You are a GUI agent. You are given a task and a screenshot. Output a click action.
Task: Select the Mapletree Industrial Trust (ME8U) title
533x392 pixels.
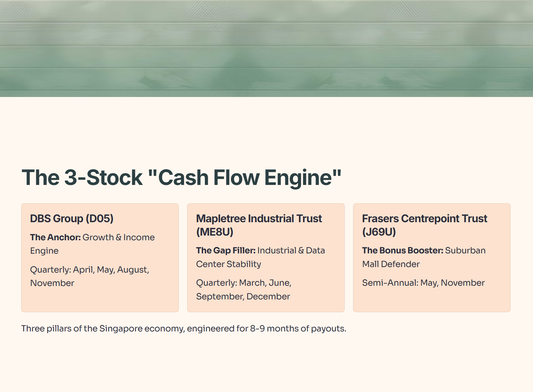(x=259, y=225)
